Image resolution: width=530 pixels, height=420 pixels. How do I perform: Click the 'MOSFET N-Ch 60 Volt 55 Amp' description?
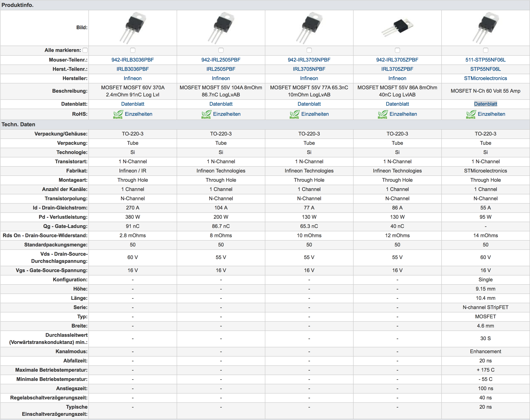[486, 91]
